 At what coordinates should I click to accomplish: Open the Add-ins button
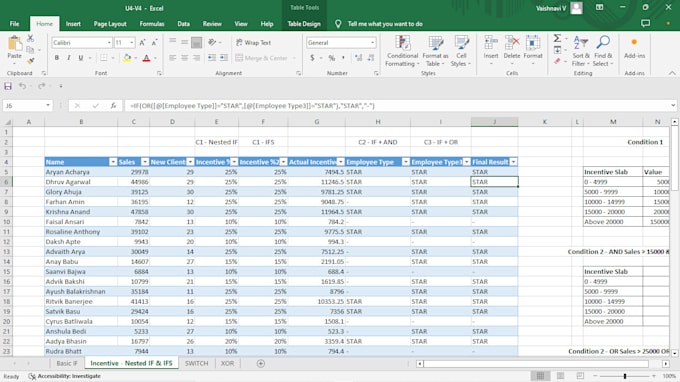[x=634, y=48]
